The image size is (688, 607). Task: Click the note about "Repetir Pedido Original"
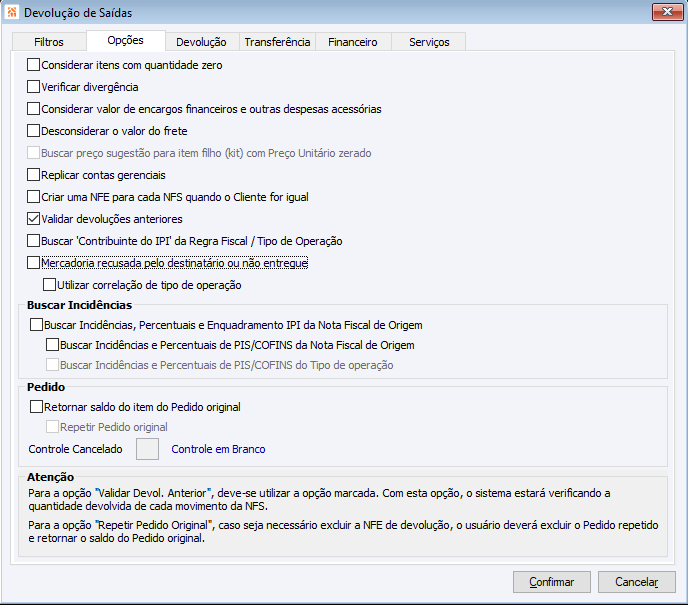click(343, 532)
